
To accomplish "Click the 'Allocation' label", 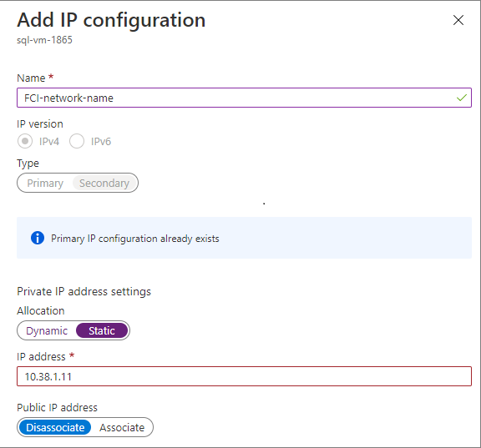I will point(41,310).
